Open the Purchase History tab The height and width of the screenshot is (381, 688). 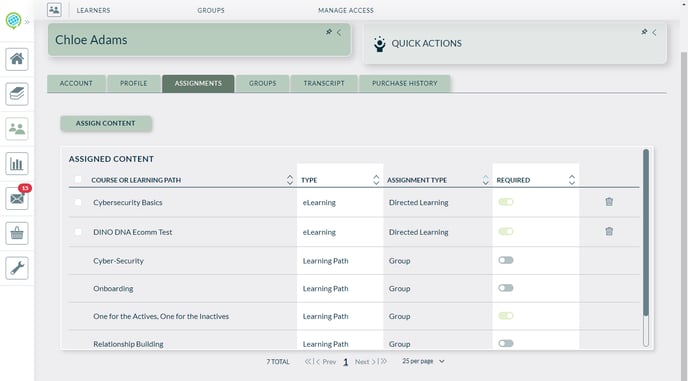coord(405,83)
